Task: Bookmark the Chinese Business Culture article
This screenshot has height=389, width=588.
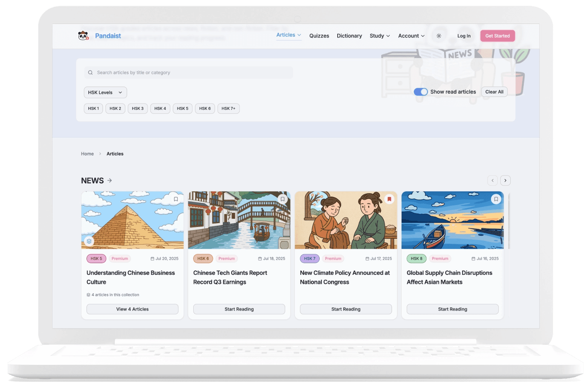Action: point(176,199)
